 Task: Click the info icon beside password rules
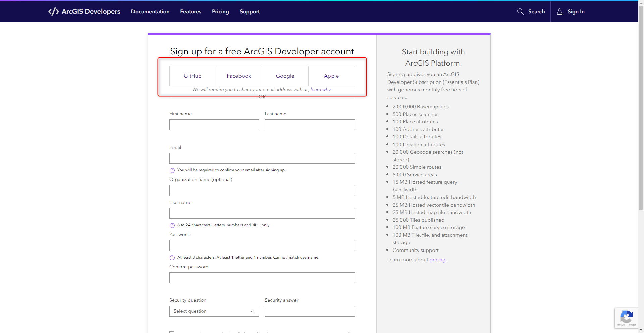(x=172, y=258)
